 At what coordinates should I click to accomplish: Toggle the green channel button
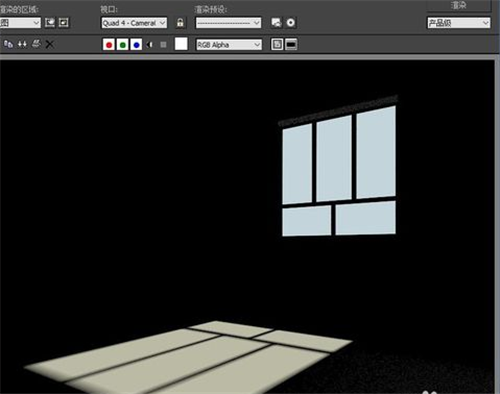point(123,44)
